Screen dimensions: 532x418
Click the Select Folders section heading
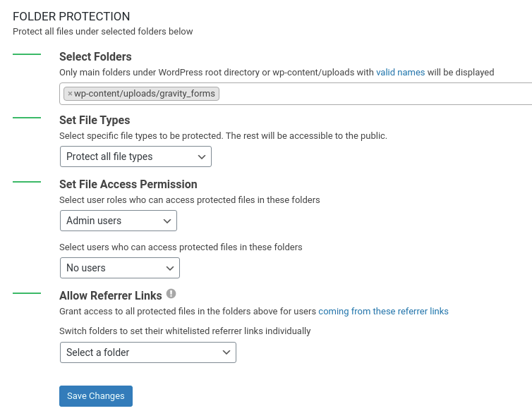pos(95,56)
